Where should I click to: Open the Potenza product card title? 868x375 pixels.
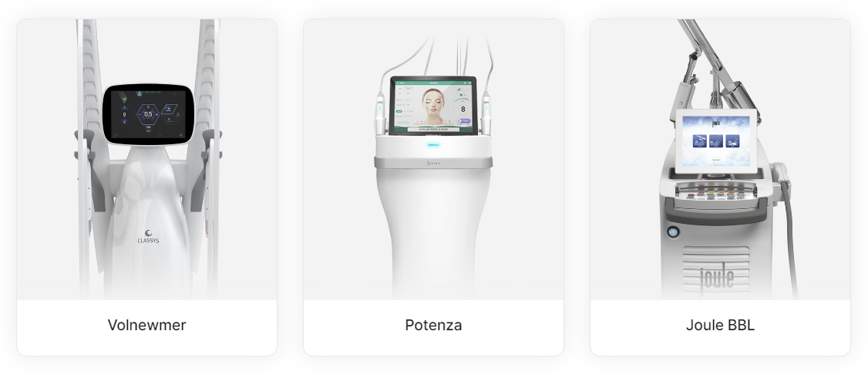[x=433, y=325]
